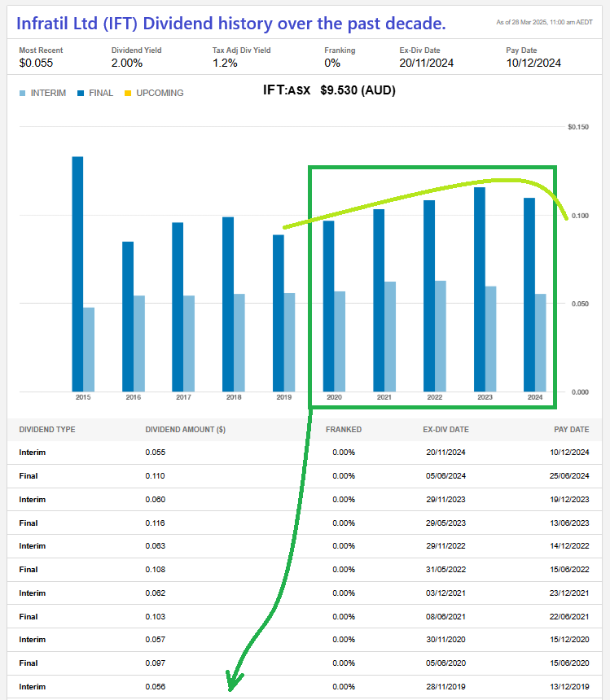The image size is (610, 700).
Task: Click the 2019 final dividend bar
Action: (x=279, y=313)
